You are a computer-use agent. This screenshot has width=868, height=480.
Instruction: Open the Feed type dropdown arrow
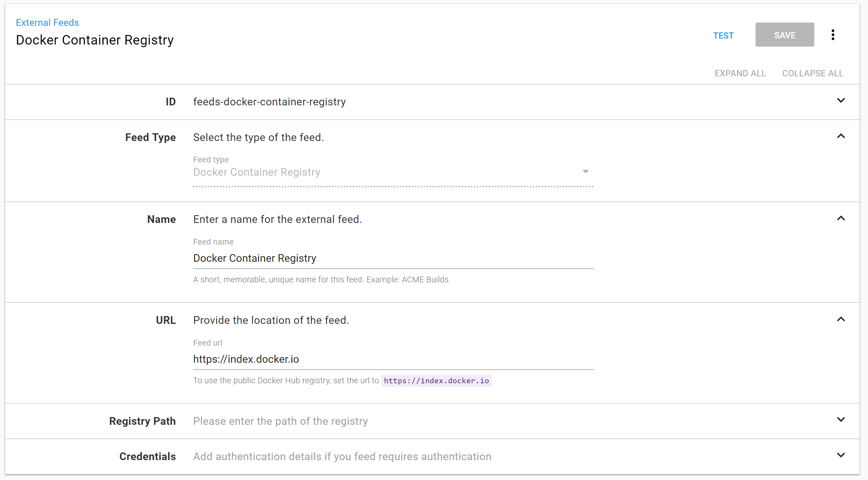[x=585, y=172]
